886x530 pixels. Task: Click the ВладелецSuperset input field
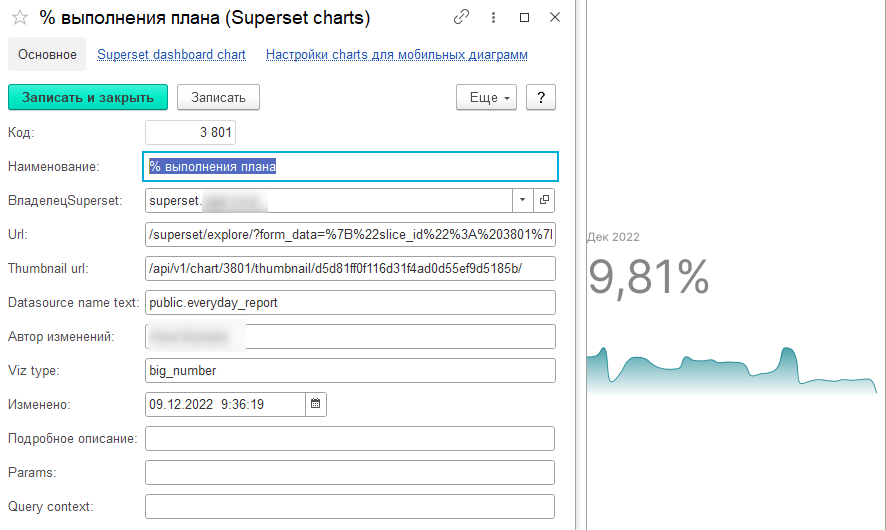coord(329,200)
